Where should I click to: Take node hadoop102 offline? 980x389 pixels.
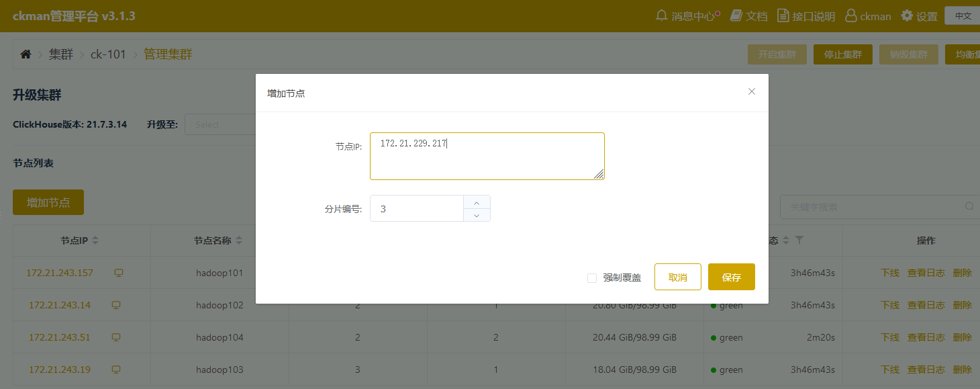(890, 305)
